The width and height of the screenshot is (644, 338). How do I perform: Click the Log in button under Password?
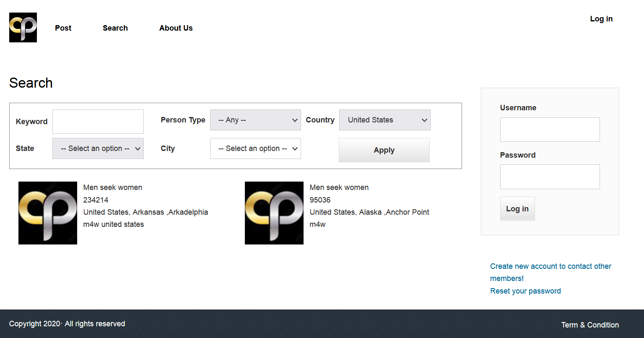click(517, 209)
